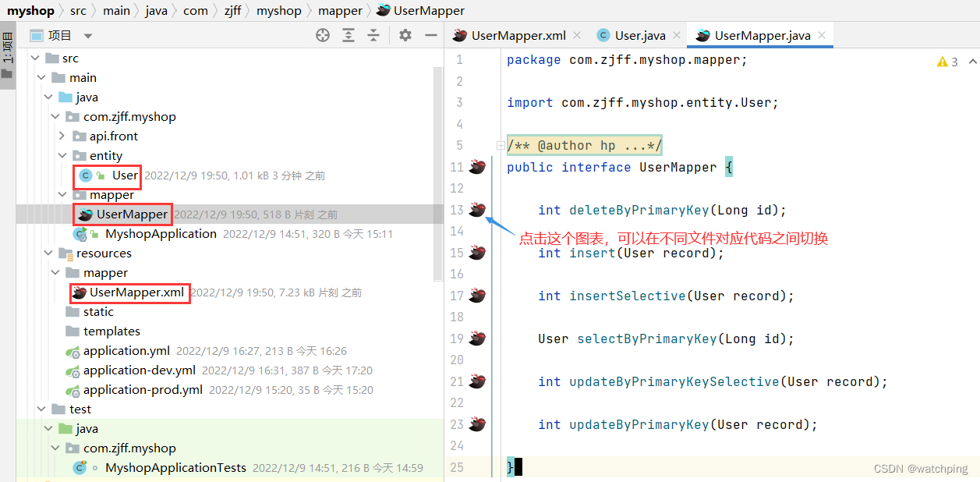Click the UserMapper interface name on line 11

678,167
